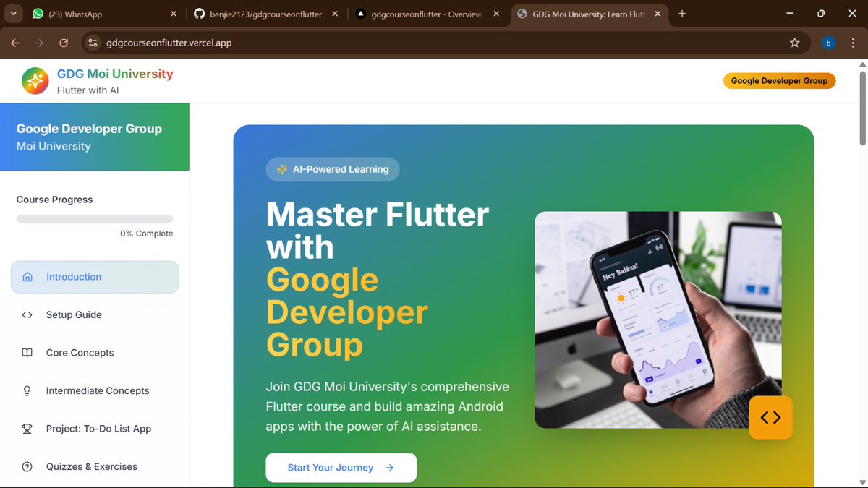
Task: Click the Google Developer Group header badge
Action: [x=779, y=81]
